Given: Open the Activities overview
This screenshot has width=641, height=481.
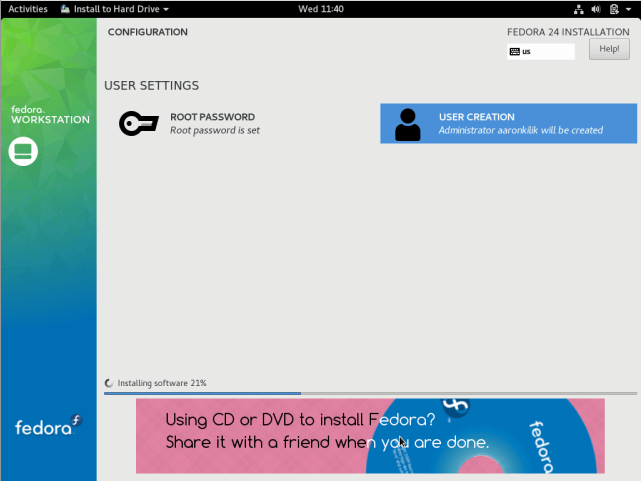Looking at the screenshot, I should [28, 9].
